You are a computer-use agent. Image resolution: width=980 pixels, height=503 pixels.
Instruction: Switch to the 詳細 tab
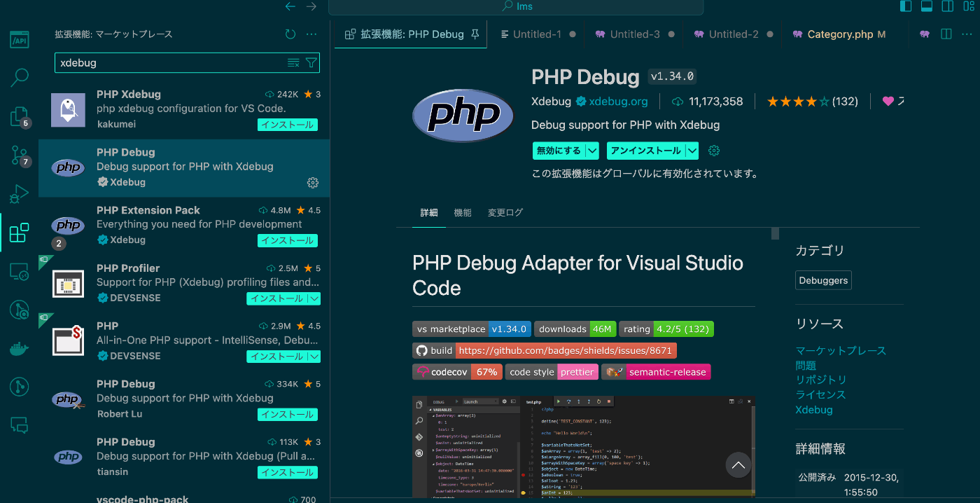coord(429,212)
